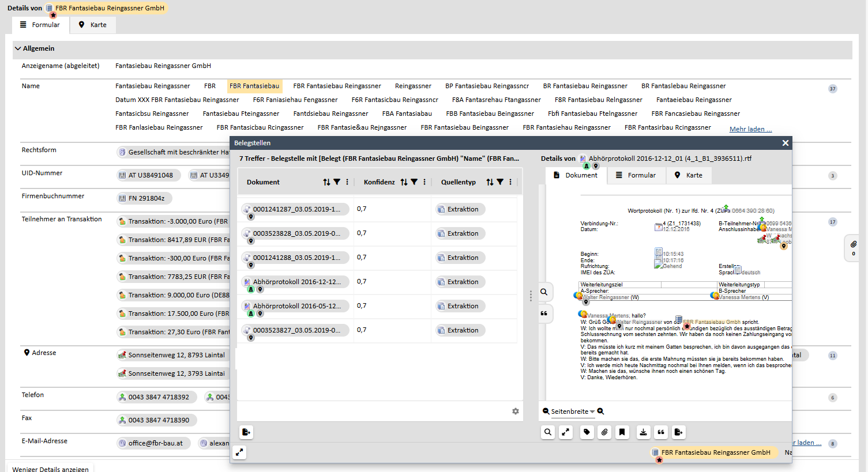Close the Belegstellen dialog
The width and height of the screenshot is (868, 472).
[785, 143]
